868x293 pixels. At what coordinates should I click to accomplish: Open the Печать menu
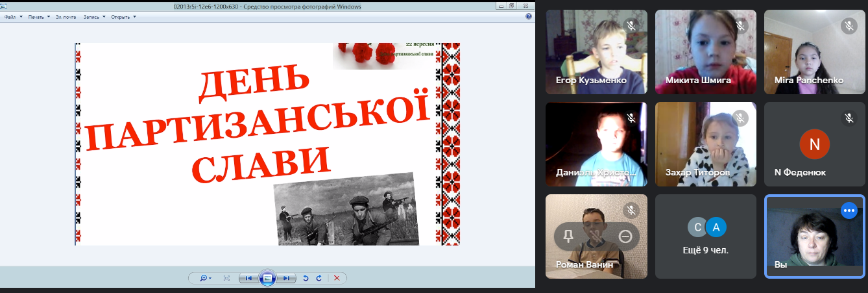click(x=39, y=17)
